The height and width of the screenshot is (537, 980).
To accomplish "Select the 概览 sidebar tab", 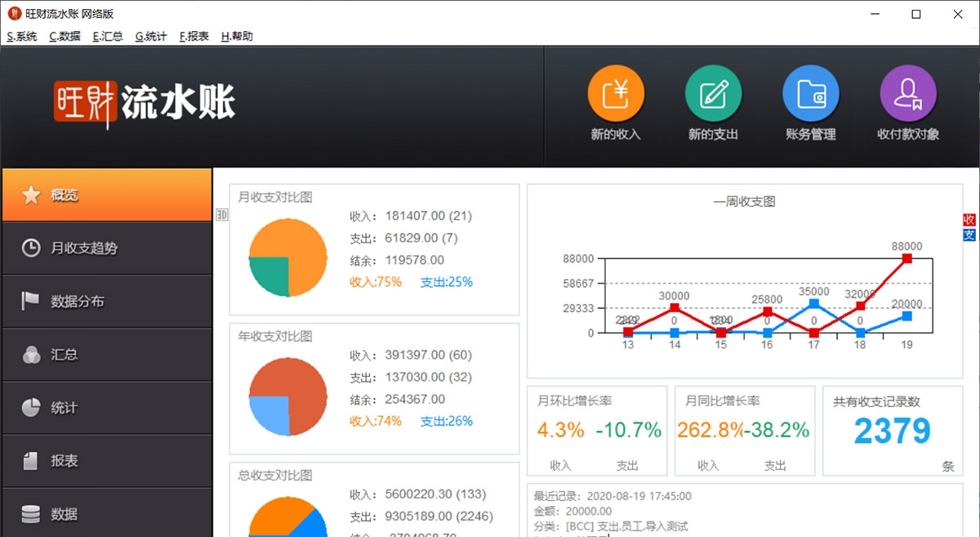I will click(106, 195).
